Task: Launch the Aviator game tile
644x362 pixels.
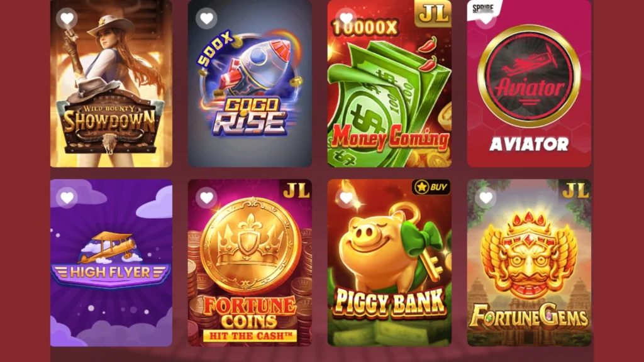Action: (529, 84)
